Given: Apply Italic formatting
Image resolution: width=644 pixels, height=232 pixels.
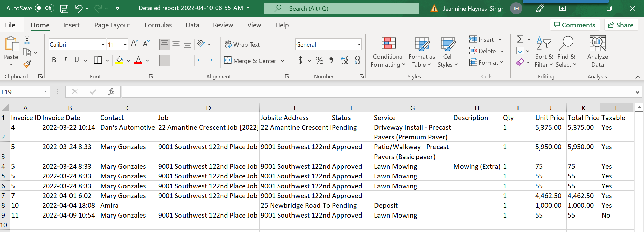Looking at the screenshot, I should 65,60.
